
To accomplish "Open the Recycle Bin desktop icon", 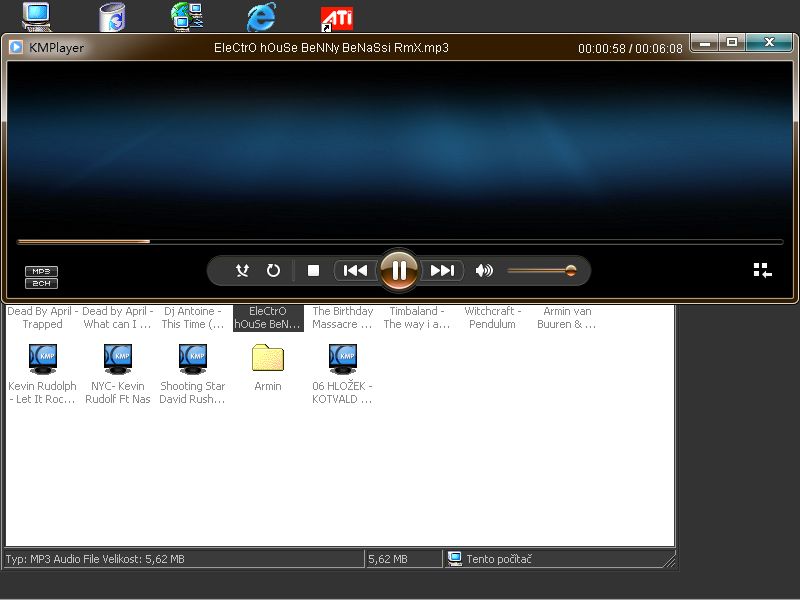I will 112,17.
